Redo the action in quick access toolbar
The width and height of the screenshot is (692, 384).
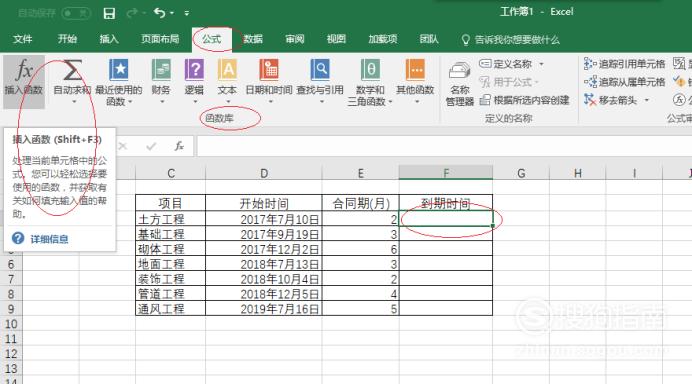coord(132,13)
